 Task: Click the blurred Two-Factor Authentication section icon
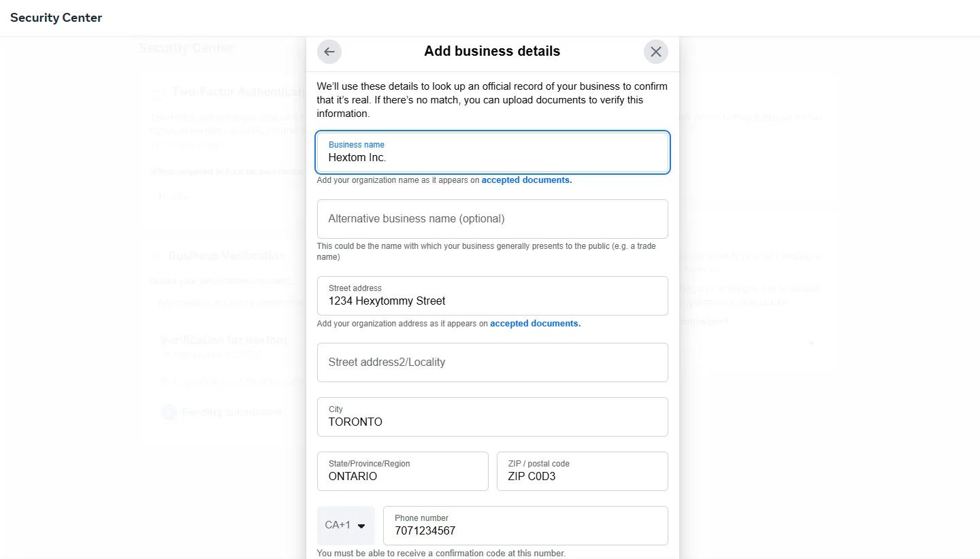159,92
